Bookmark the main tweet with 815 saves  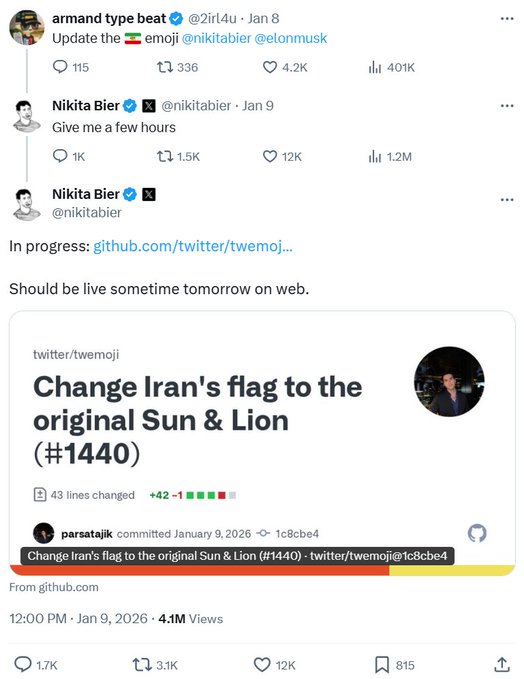pos(382,665)
